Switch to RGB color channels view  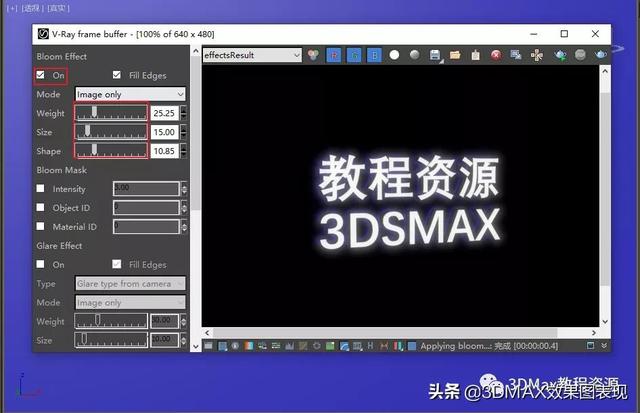point(313,55)
